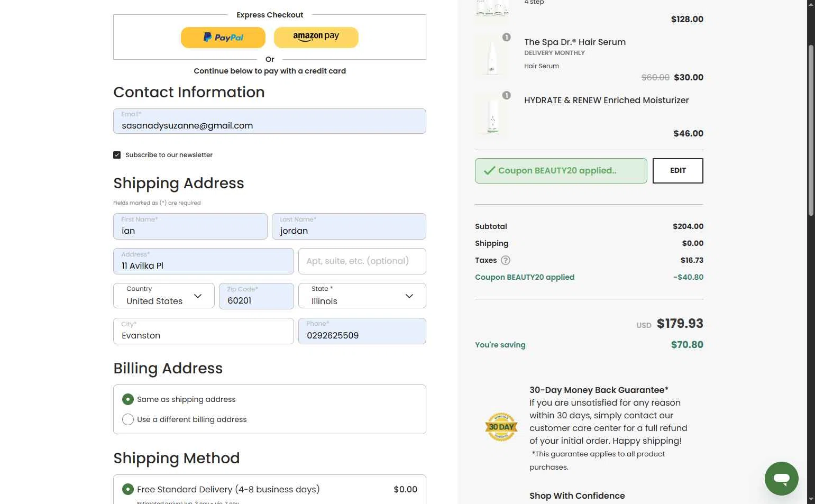
Task: Click the scrollbar up arrow
Action: [811, 4]
